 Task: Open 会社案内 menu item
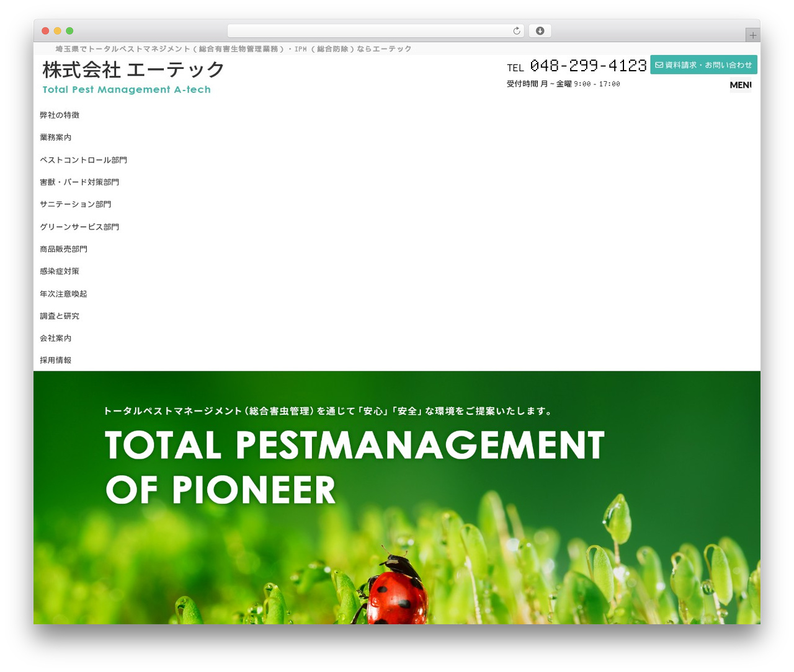[x=56, y=338]
